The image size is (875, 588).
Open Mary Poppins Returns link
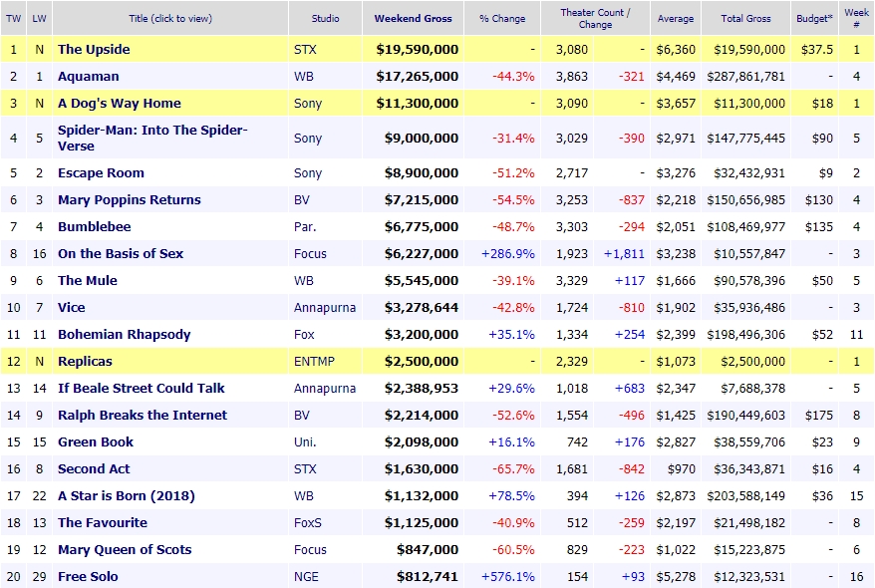pos(130,199)
